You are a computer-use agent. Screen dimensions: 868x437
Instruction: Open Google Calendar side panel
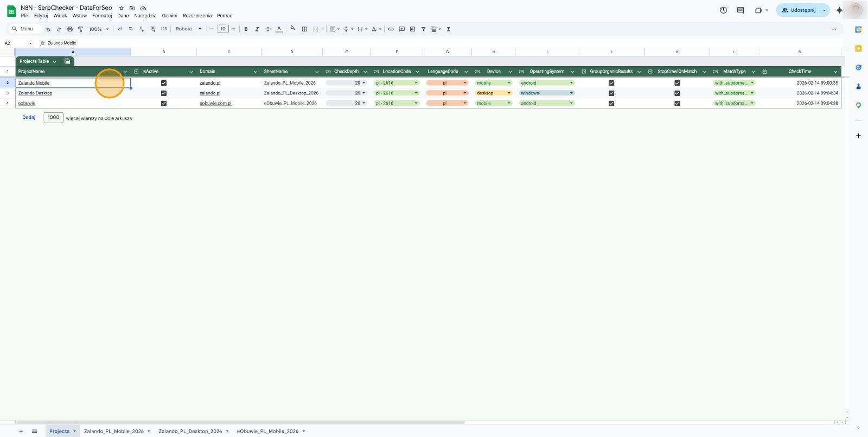coord(858,30)
